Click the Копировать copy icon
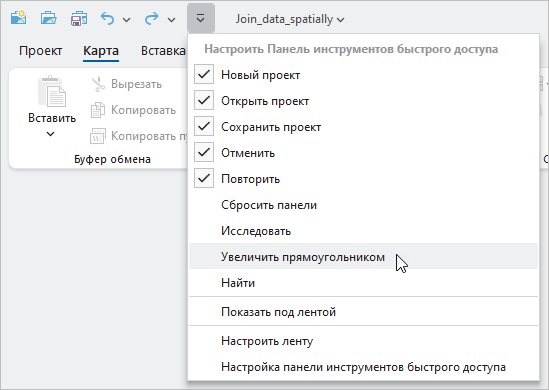Image resolution: width=549 pixels, height=390 pixels. [x=98, y=110]
